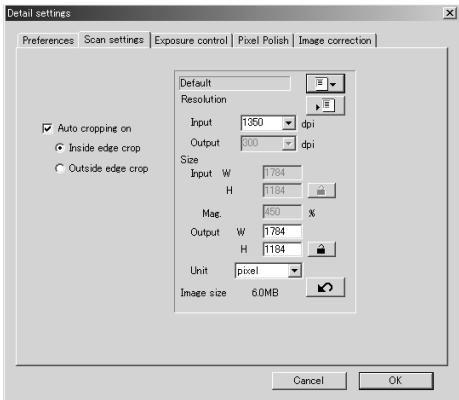Expand the Unit pixel dropdown
Screen dimensions: 459x400
(295, 270)
